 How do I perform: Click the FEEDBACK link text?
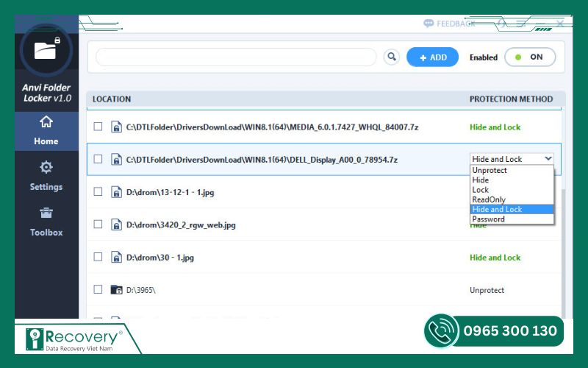click(x=456, y=24)
